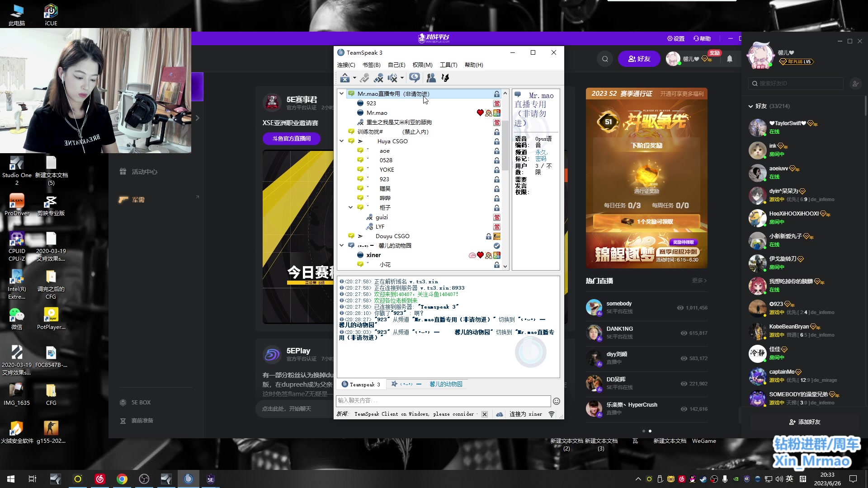The width and height of the screenshot is (868, 488).
Task: Open friend TaylorSwift in friends list
Action: pyautogui.click(x=805, y=127)
